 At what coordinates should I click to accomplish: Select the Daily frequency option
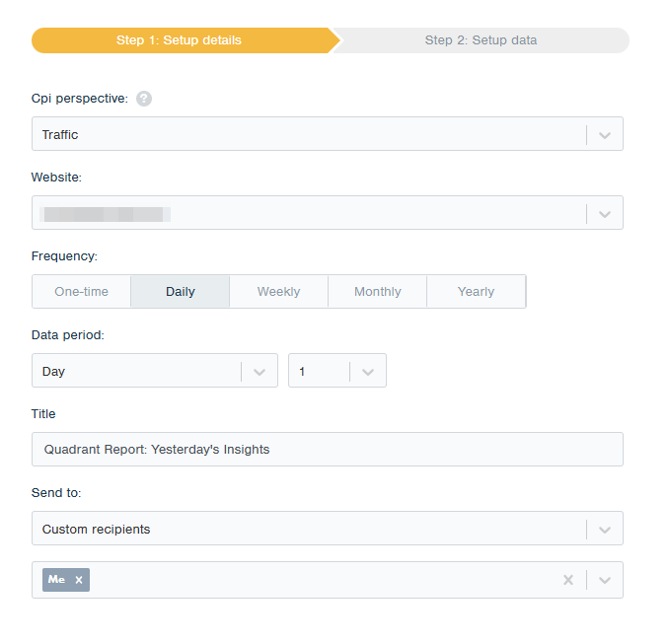point(180,292)
